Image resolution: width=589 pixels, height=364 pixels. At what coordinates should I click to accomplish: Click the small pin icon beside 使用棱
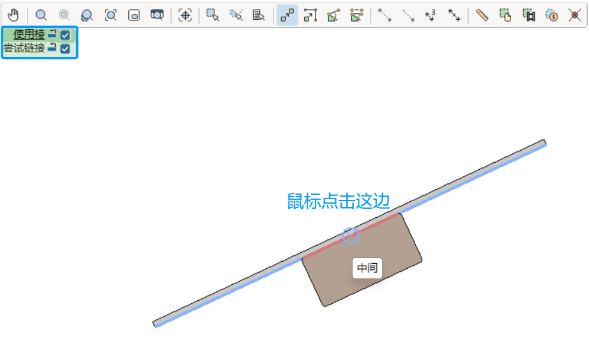pyautogui.click(x=52, y=34)
